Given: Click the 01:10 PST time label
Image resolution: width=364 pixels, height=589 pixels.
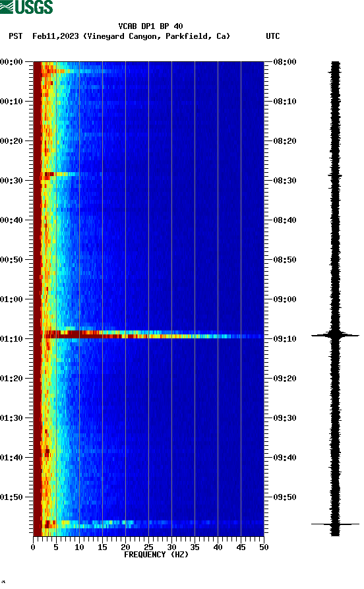Looking at the screenshot, I should coord(11,339).
